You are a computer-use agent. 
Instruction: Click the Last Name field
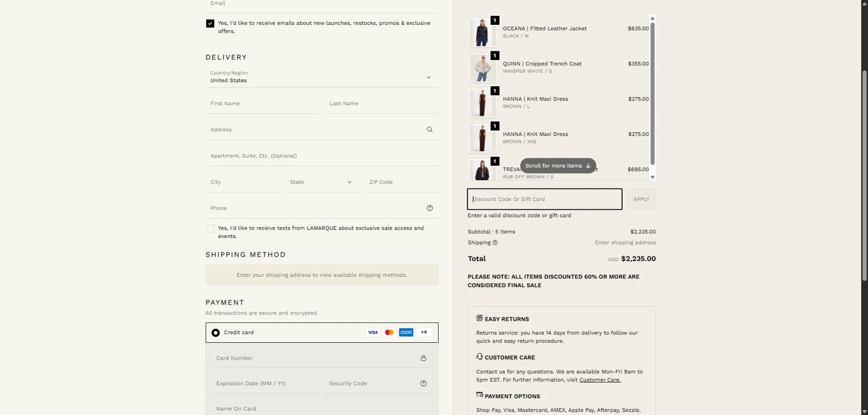[x=381, y=103]
